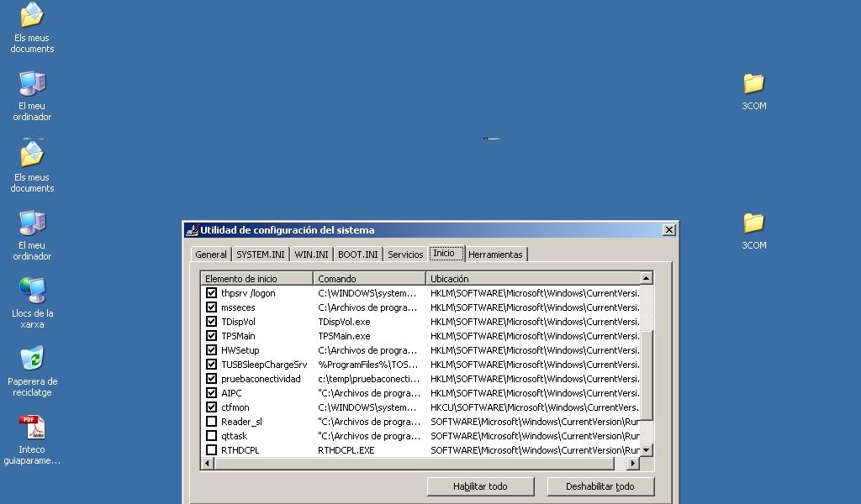Image resolution: width=861 pixels, height=504 pixels.
Task: Tick the qttask startup checkbox
Action: point(211,436)
